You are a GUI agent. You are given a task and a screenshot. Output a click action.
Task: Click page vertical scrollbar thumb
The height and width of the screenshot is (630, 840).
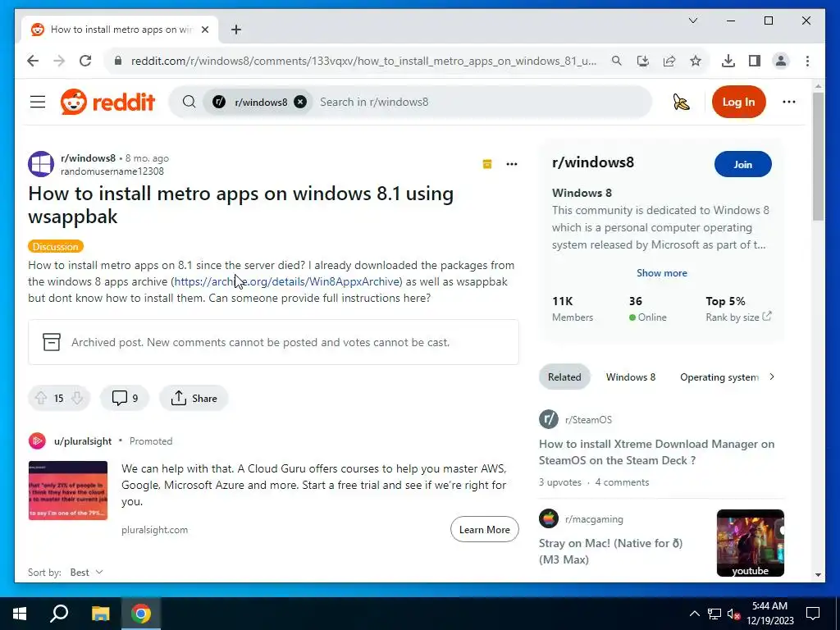pyautogui.click(x=818, y=157)
